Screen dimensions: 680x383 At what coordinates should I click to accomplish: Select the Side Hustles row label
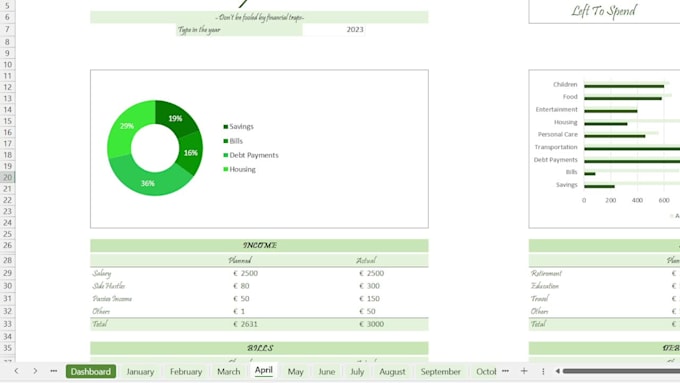109,286
